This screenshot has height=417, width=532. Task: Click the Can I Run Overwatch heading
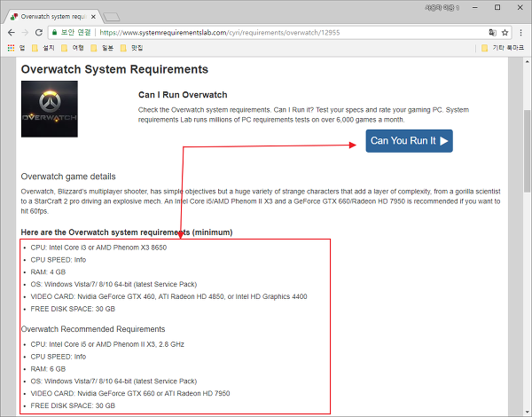pos(183,95)
